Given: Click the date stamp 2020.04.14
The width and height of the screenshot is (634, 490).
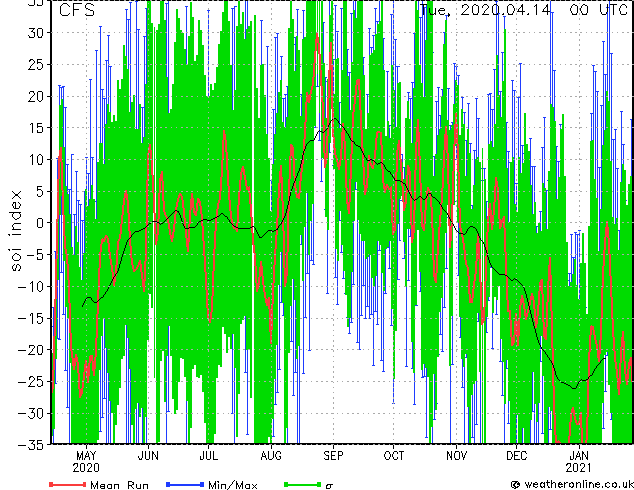Looking at the screenshot, I should tap(505, 10).
